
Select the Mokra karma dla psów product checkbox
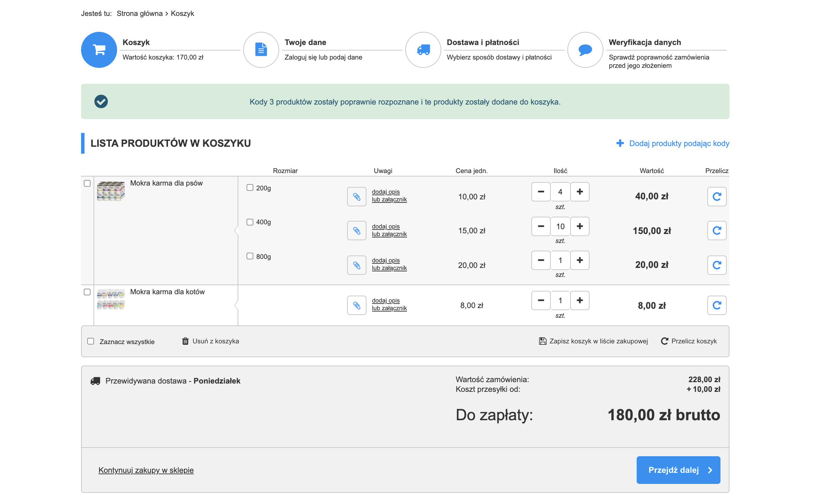[x=87, y=183]
